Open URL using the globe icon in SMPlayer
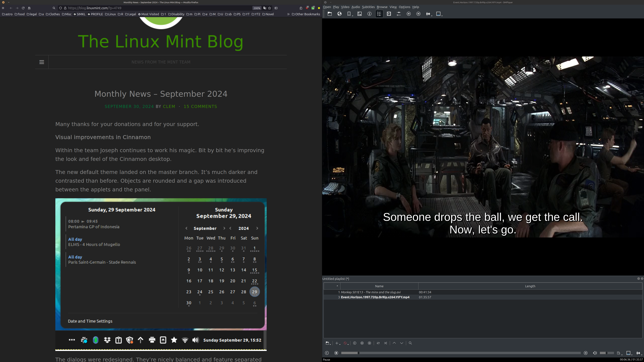 click(x=339, y=14)
